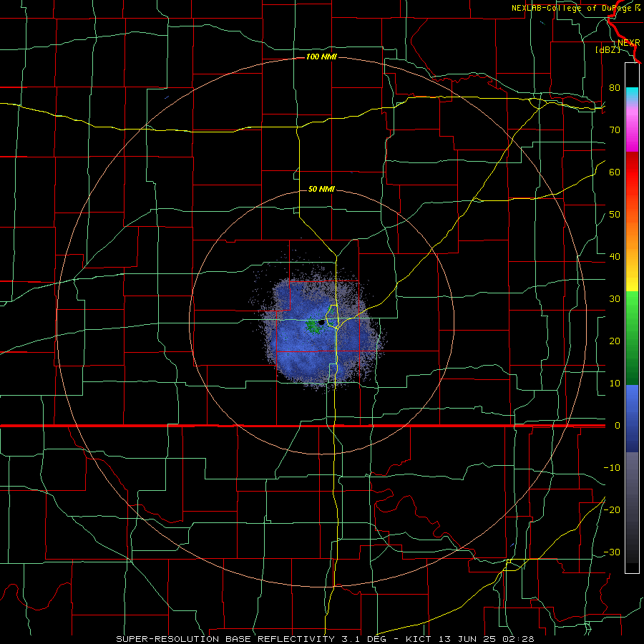Image resolution: width=644 pixels, height=644 pixels.
Task: Click the 50 NMI range ring label
Action: [321, 189]
